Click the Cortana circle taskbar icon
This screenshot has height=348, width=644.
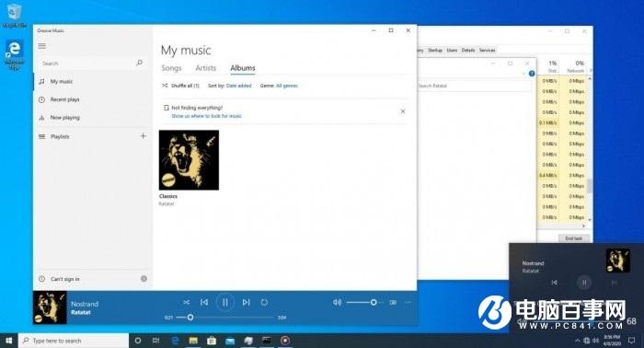click(x=138, y=341)
